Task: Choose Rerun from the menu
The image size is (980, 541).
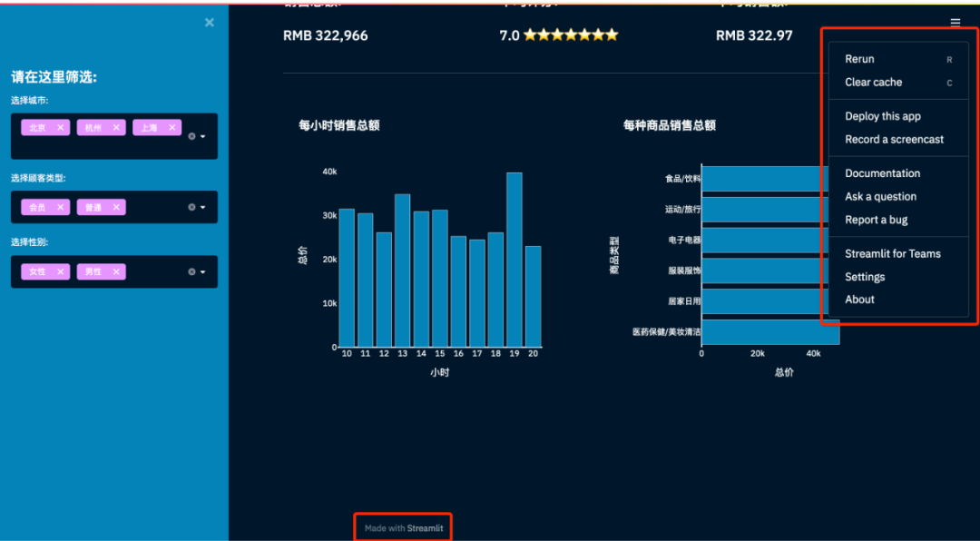Action: click(x=898, y=59)
